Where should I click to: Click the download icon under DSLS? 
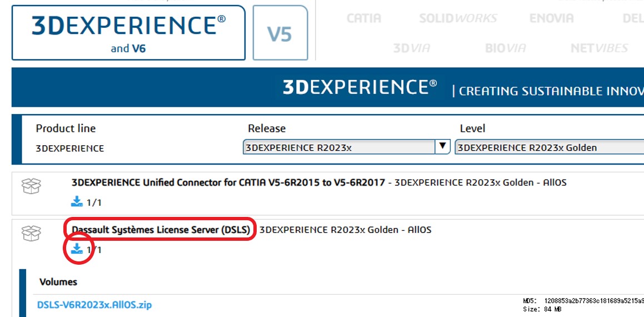pos(77,249)
